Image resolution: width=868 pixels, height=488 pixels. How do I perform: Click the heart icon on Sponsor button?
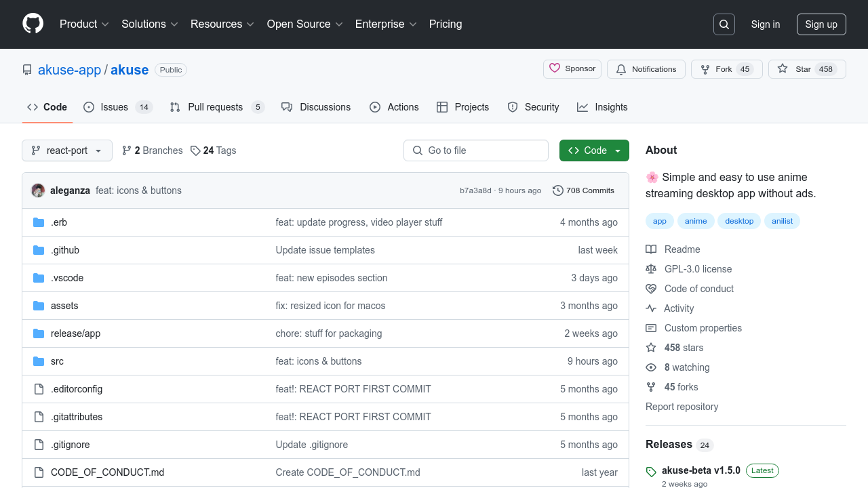tap(555, 68)
